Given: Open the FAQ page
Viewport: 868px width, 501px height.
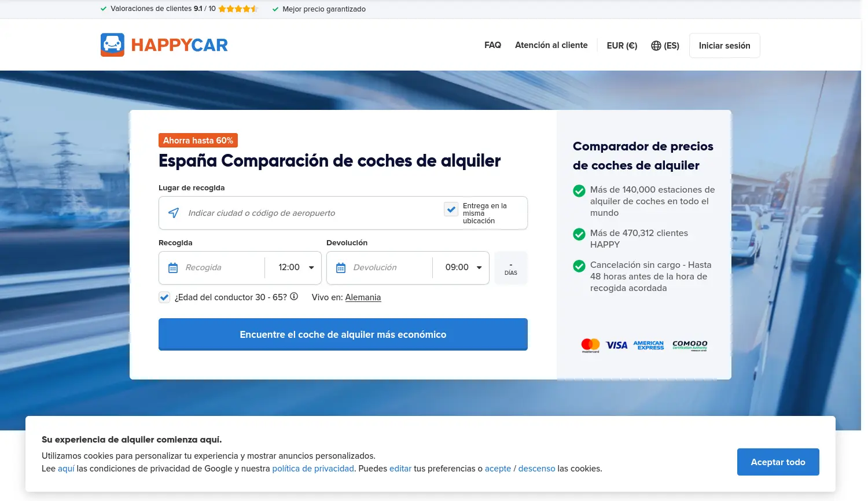Looking at the screenshot, I should (x=492, y=45).
